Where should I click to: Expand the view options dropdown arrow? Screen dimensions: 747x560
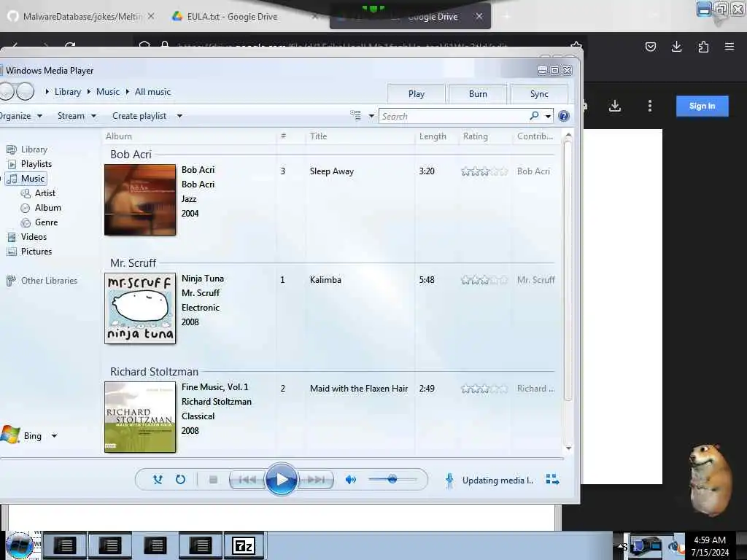coord(371,116)
